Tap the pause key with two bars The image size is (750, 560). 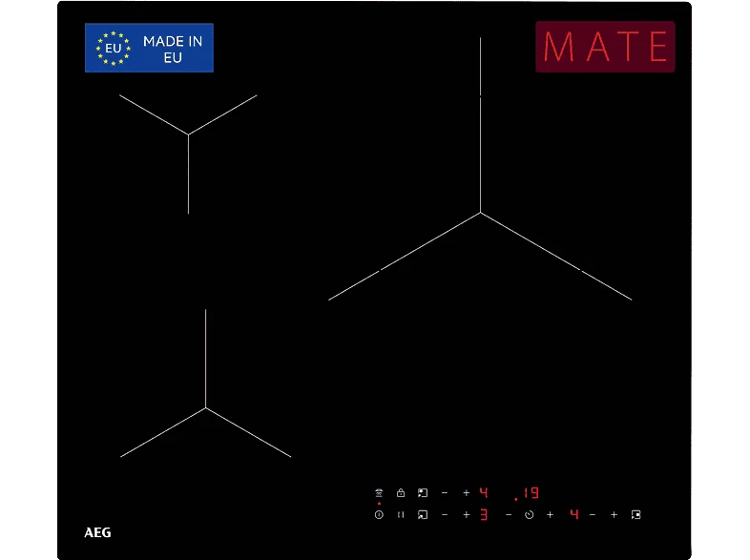(x=401, y=515)
